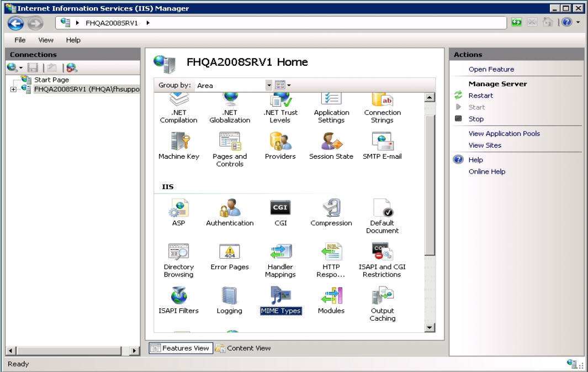Open the Help menu

coord(73,40)
